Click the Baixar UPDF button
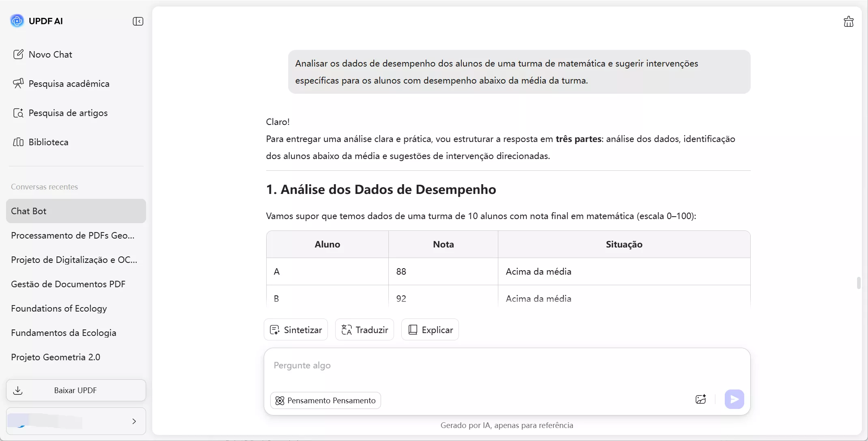868x441 pixels. (x=75, y=390)
